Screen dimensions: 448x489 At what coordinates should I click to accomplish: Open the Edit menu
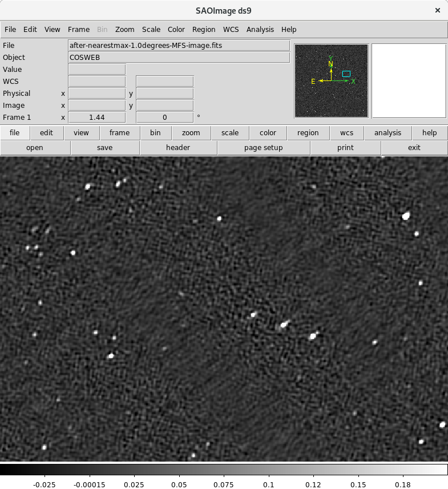(x=30, y=30)
